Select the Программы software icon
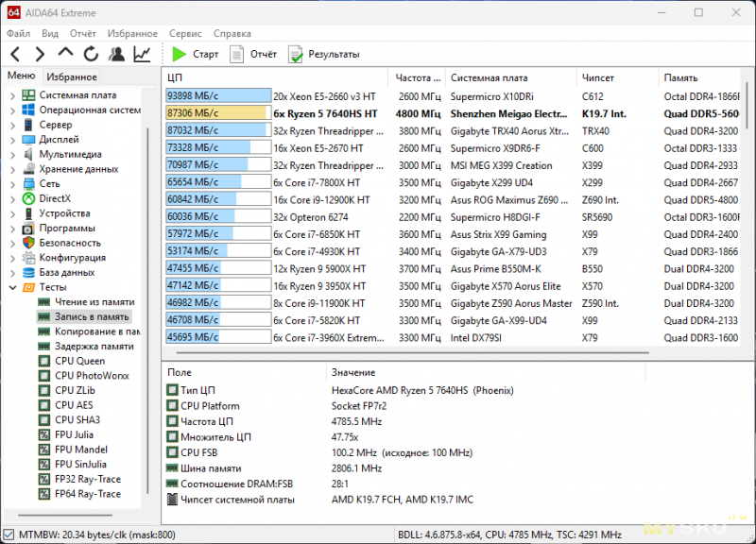The height and width of the screenshot is (544, 756). coord(29,229)
